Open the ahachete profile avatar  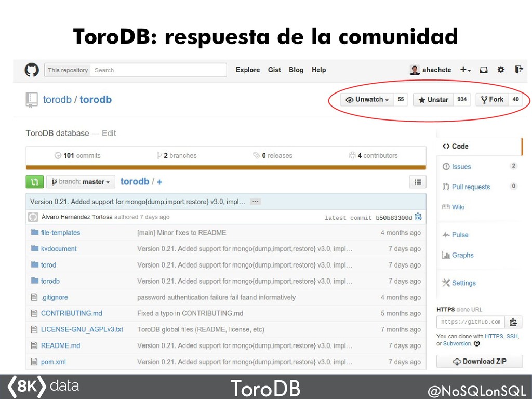pos(415,70)
